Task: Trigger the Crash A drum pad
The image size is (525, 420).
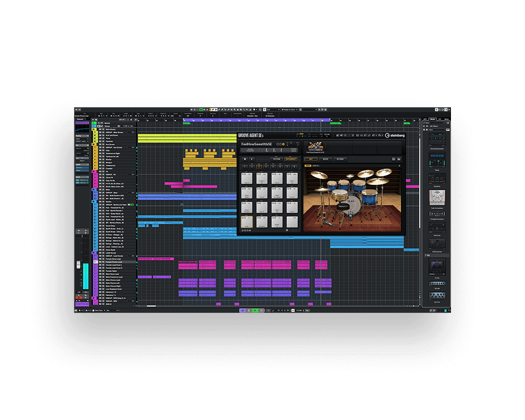Action: tap(262, 178)
